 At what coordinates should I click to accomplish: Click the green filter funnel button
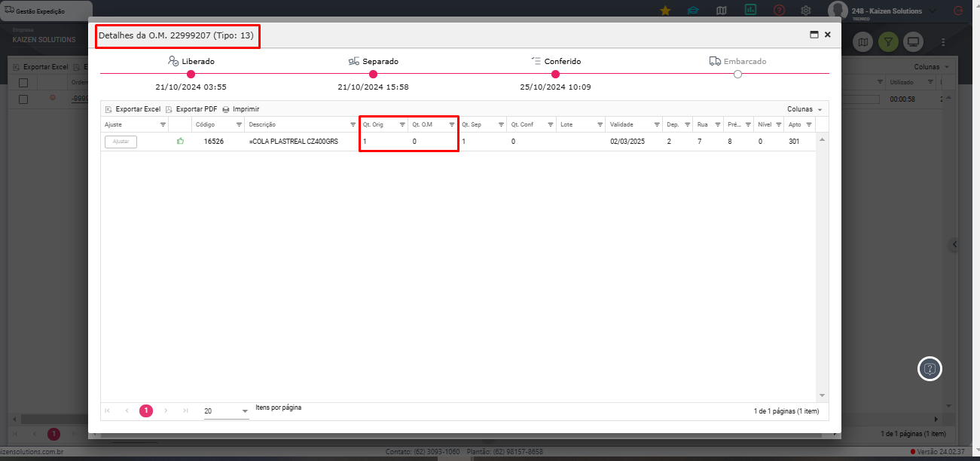[x=887, y=42]
